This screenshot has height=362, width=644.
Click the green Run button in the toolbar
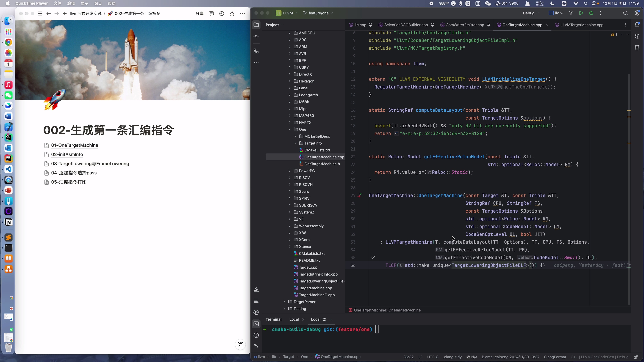click(581, 13)
